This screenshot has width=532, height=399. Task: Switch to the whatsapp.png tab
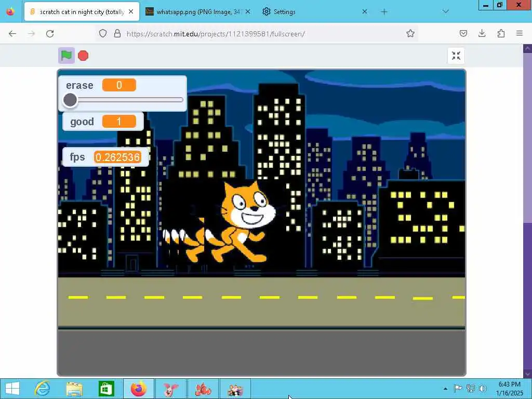click(197, 12)
